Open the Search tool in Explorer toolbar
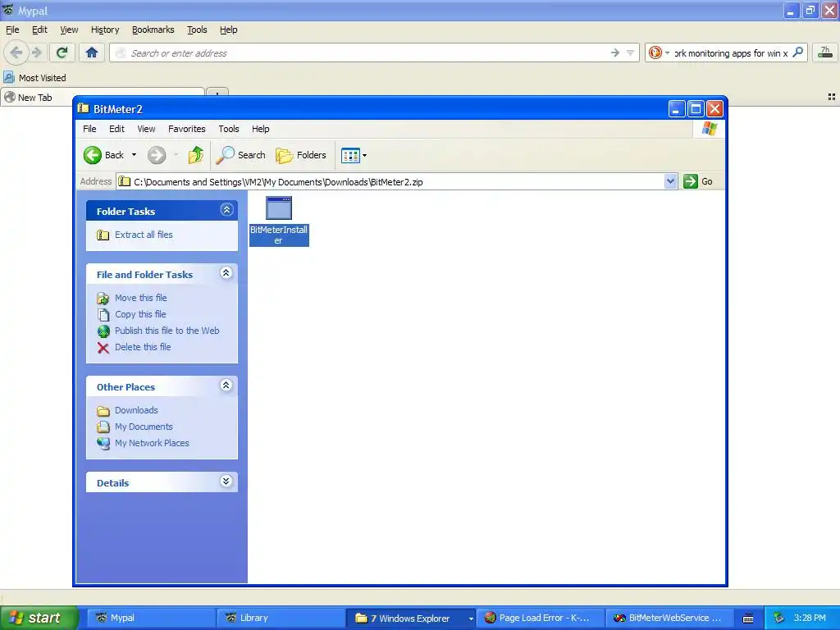The height and width of the screenshot is (630, 840). click(x=240, y=155)
